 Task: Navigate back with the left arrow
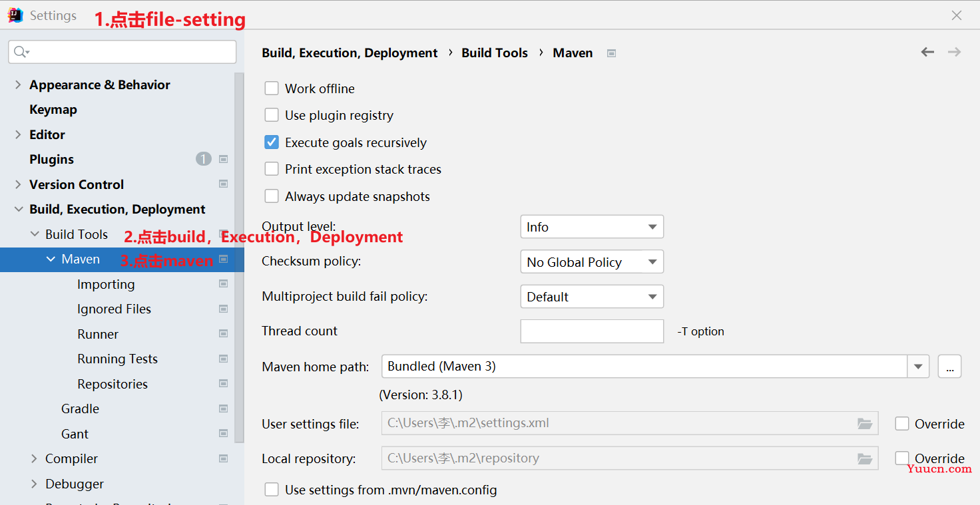point(927,52)
